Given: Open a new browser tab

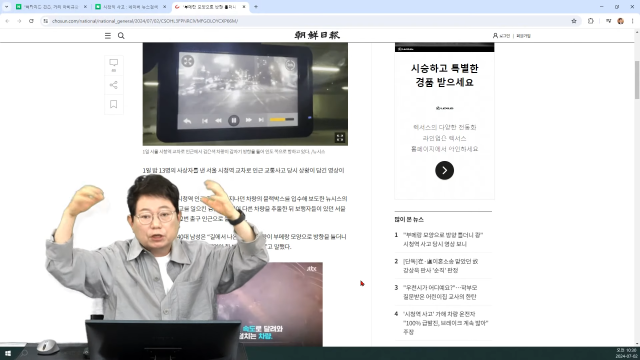Looking at the screenshot, I should click(256, 7).
